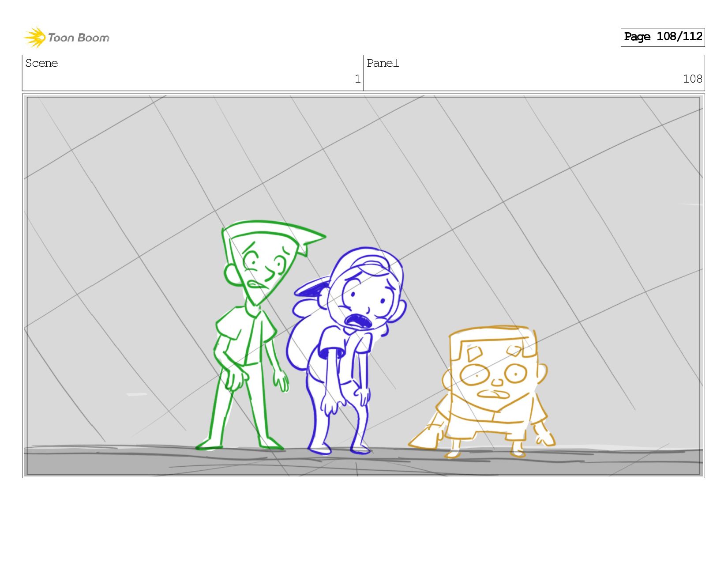The image size is (728, 563).
Task: Click the blue girl character sketch
Action: tap(346, 351)
